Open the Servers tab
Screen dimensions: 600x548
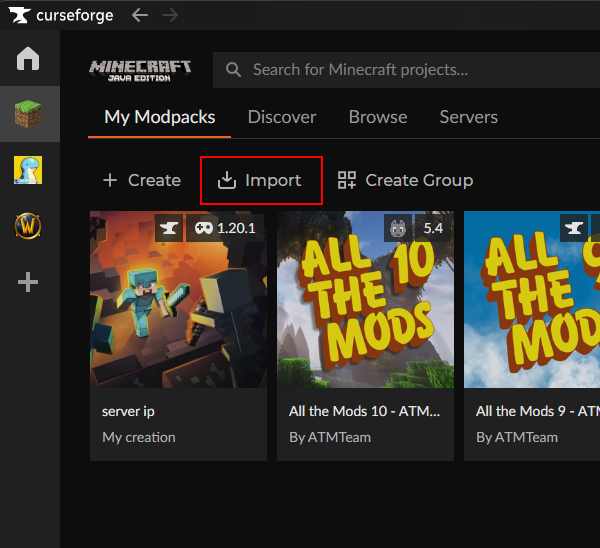tap(469, 117)
